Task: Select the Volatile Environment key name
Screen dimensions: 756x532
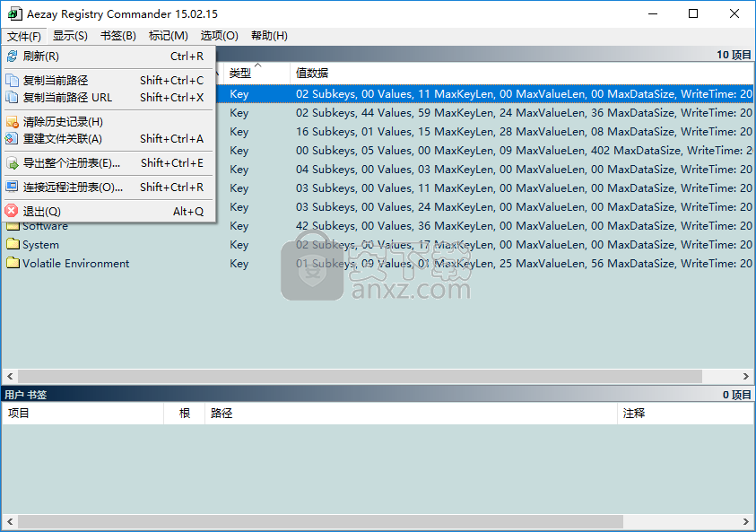Action: [x=75, y=264]
